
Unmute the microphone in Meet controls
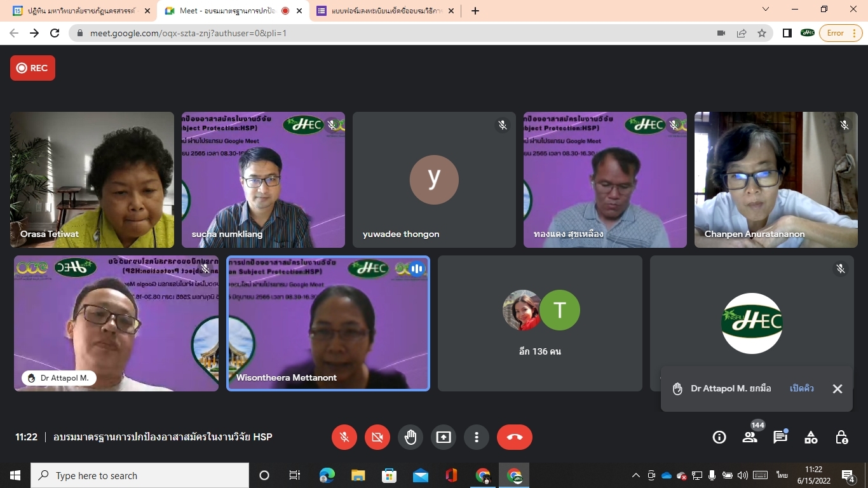coord(344,437)
